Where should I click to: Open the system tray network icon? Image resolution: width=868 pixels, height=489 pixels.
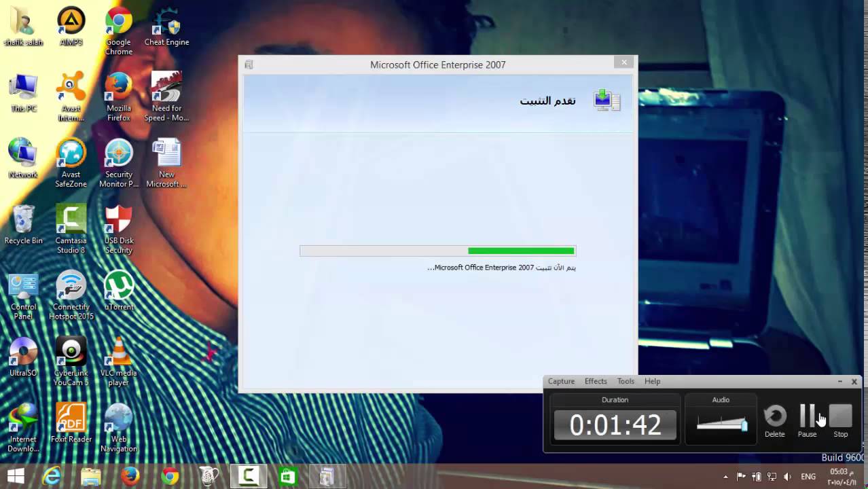[x=772, y=477]
